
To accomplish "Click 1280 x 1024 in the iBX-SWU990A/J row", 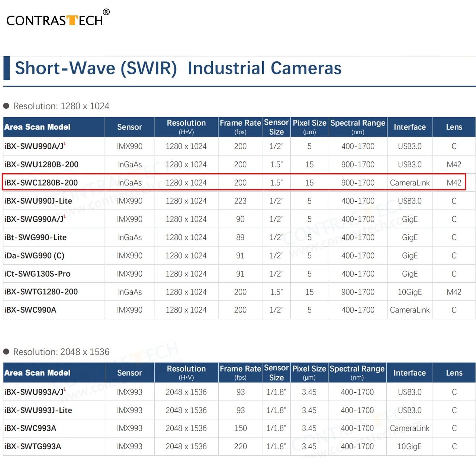I will pos(186,146).
